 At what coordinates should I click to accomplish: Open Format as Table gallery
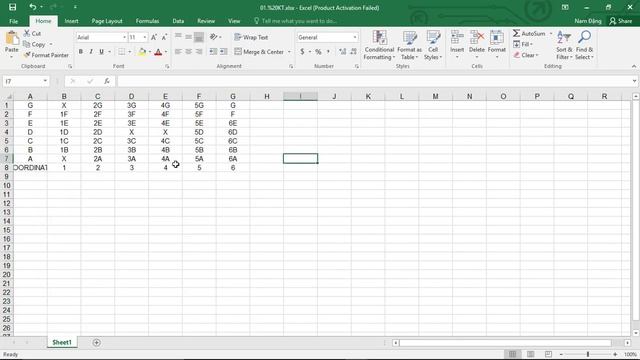[x=409, y=45]
